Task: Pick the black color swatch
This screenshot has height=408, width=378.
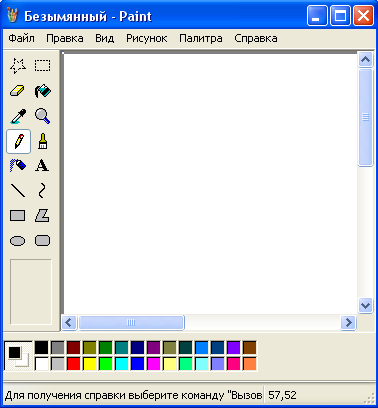Action: [x=42, y=348]
